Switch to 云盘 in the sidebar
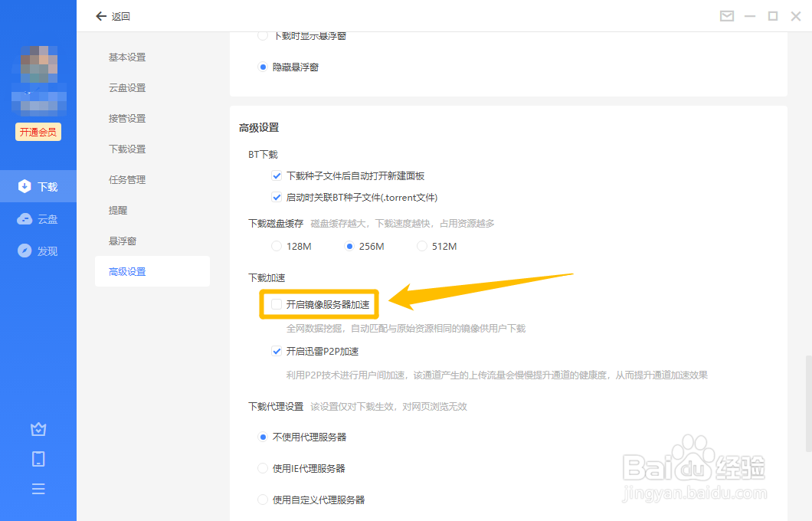 [38, 218]
